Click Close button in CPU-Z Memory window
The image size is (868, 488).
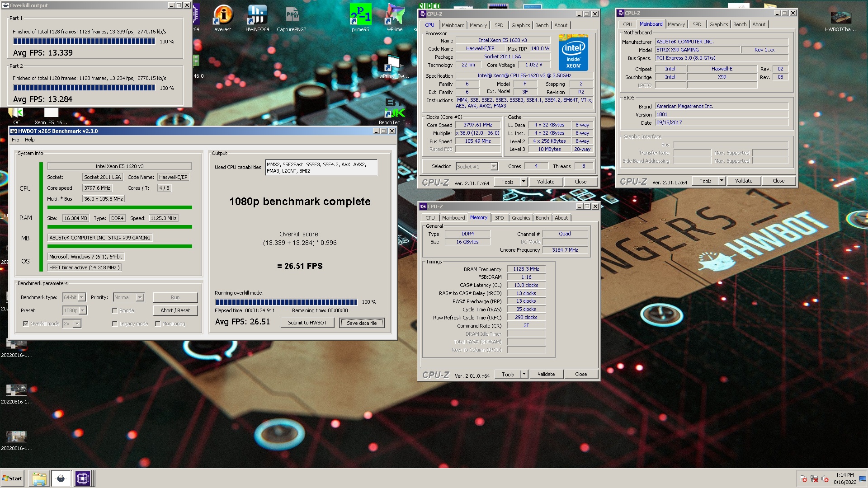coord(581,374)
